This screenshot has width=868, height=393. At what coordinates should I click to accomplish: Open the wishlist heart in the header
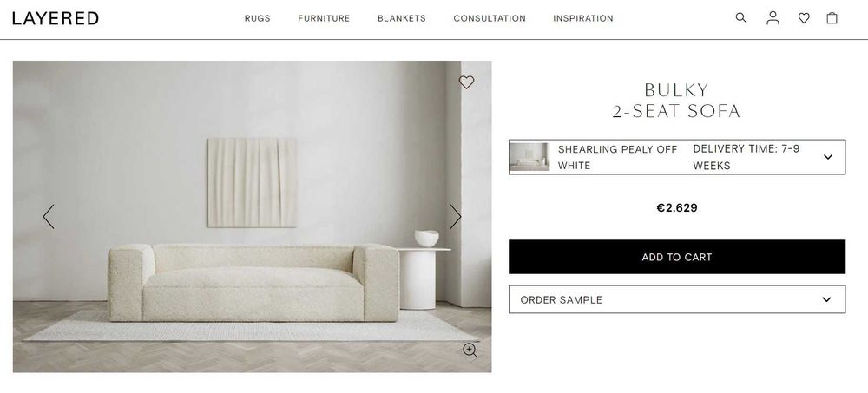(x=804, y=18)
